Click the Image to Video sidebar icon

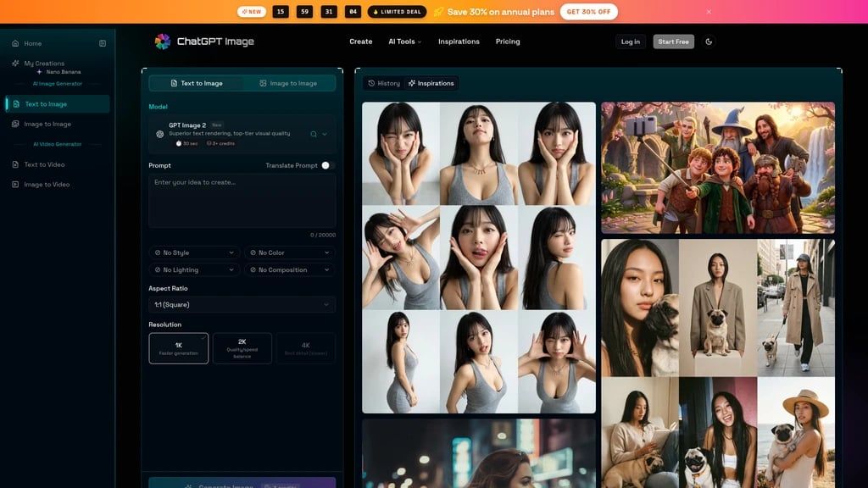pos(15,184)
